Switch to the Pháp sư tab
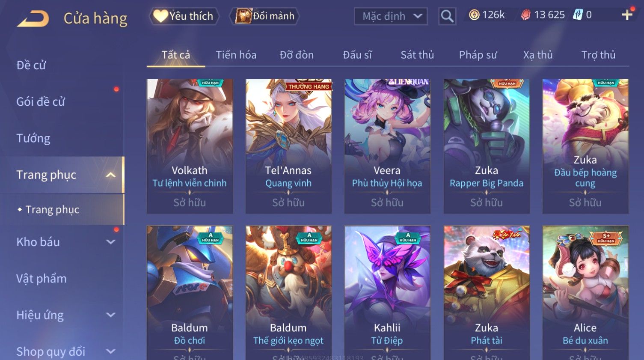The width and height of the screenshot is (644, 360). click(x=478, y=55)
